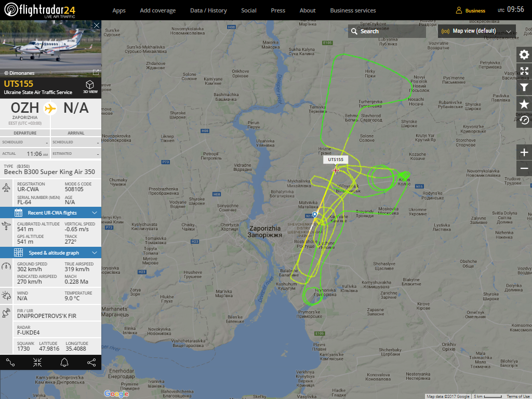Open the Data / History menu

click(208, 10)
